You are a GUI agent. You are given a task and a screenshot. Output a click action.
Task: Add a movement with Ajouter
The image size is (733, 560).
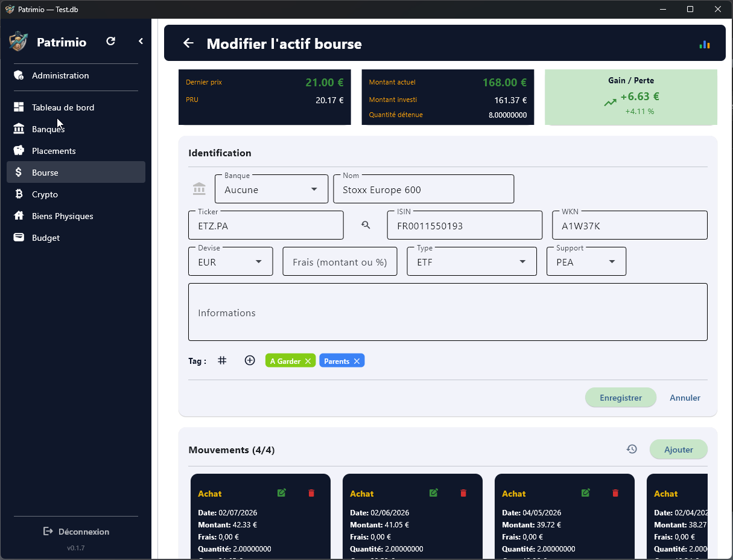pyautogui.click(x=679, y=450)
